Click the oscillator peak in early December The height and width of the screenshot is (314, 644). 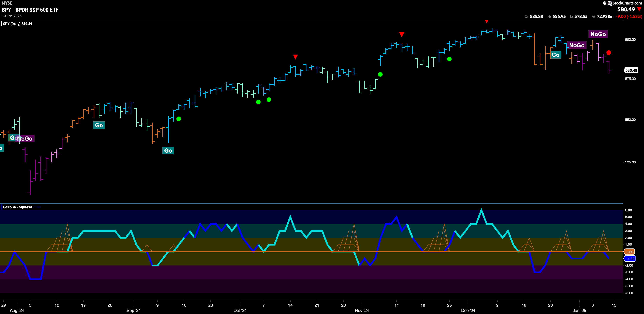pyautogui.click(x=481, y=210)
